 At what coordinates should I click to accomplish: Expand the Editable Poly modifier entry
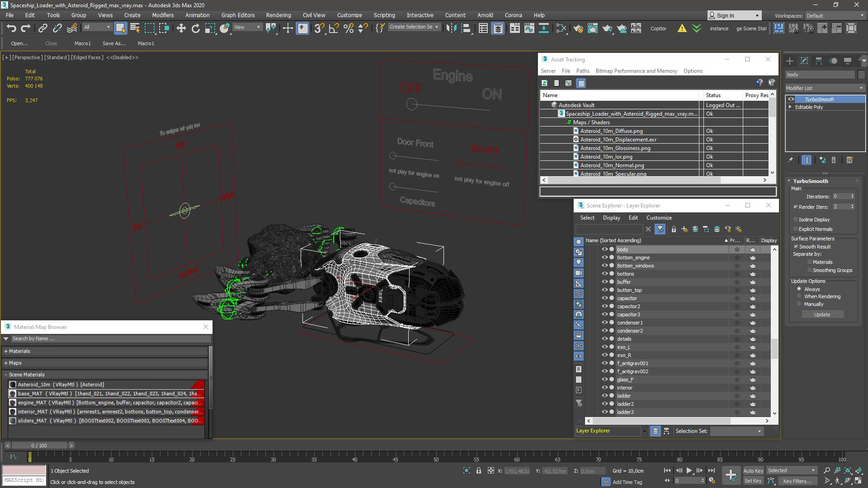(790, 107)
